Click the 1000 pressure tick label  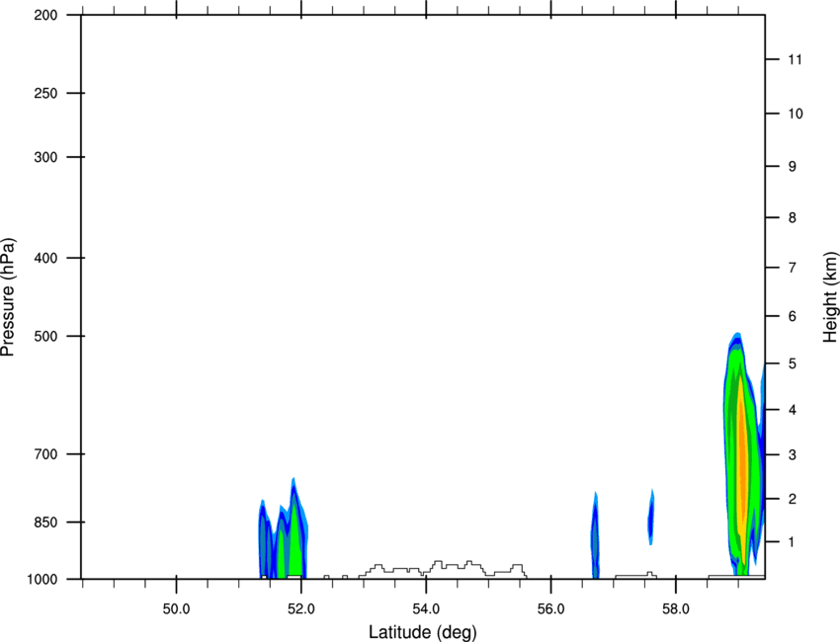click(x=42, y=580)
